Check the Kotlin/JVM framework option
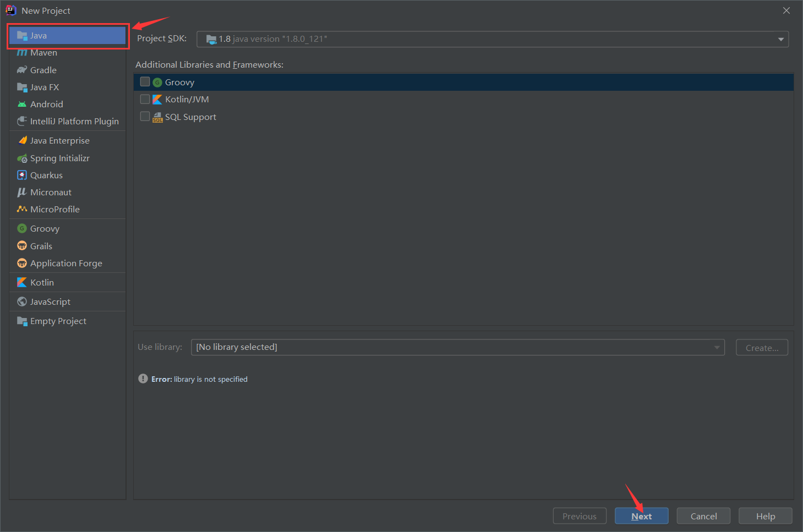803x532 pixels. (145, 99)
